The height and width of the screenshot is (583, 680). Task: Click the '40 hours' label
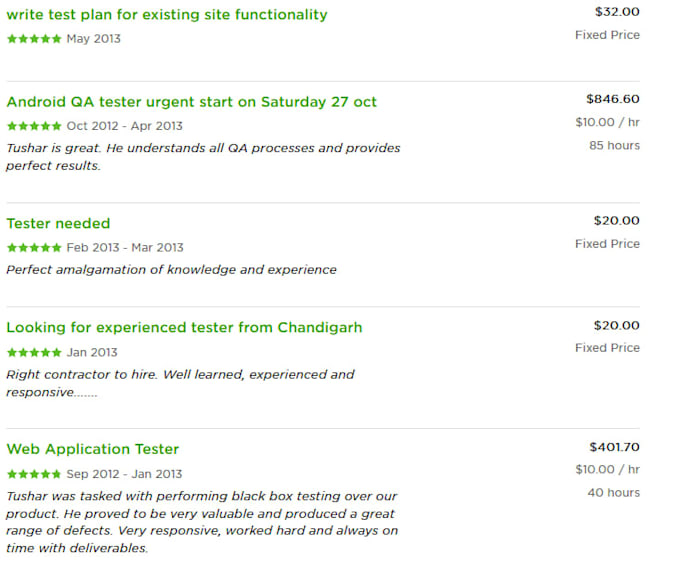pyautogui.click(x=614, y=492)
